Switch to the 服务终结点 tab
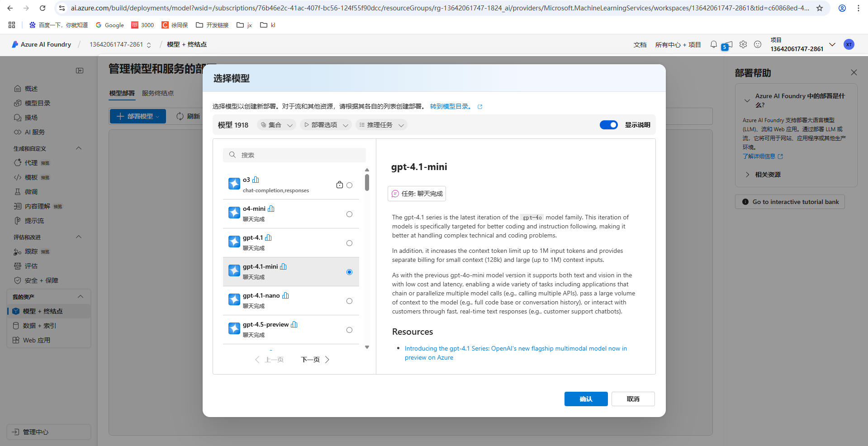This screenshot has height=446, width=868. click(x=158, y=93)
